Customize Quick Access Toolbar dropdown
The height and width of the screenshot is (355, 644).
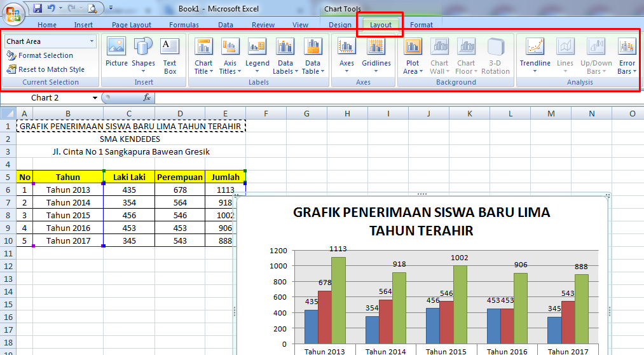111,8
